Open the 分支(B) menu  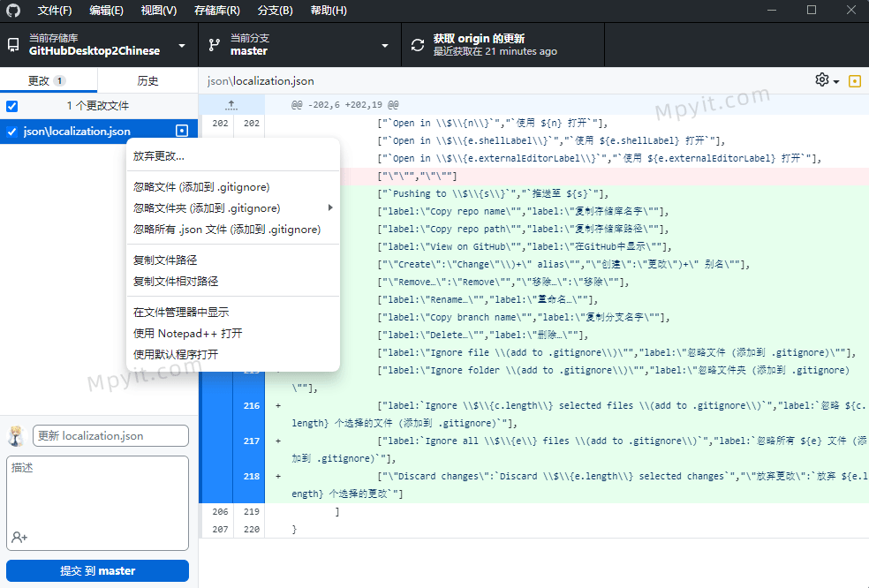click(275, 11)
